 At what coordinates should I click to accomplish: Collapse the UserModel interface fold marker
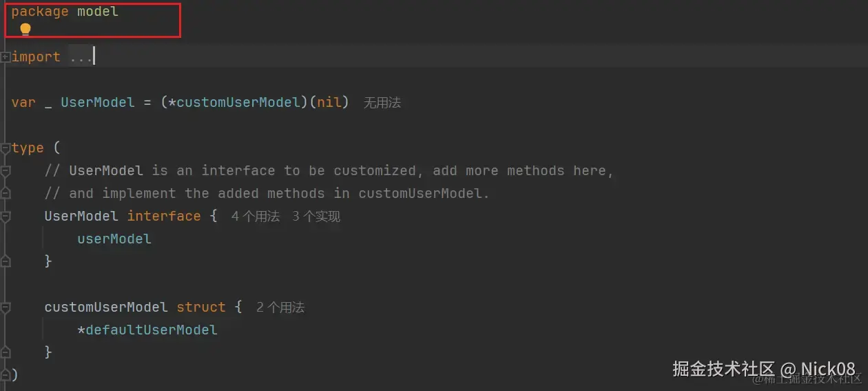pyautogui.click(x=6, y=217)
